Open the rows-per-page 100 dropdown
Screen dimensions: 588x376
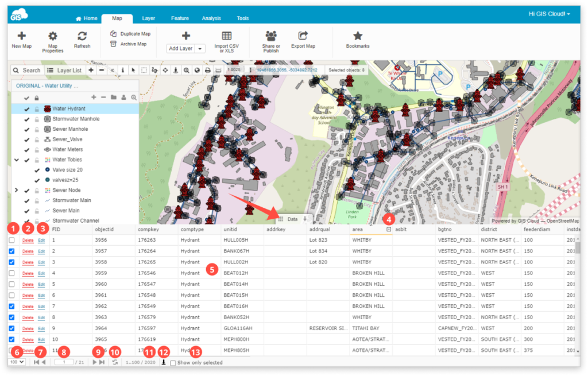click(x=17, y=362)
